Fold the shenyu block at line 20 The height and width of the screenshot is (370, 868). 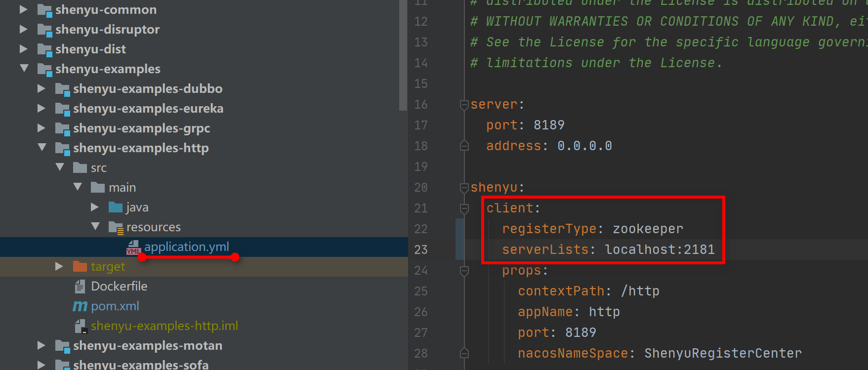click(464, 188)
